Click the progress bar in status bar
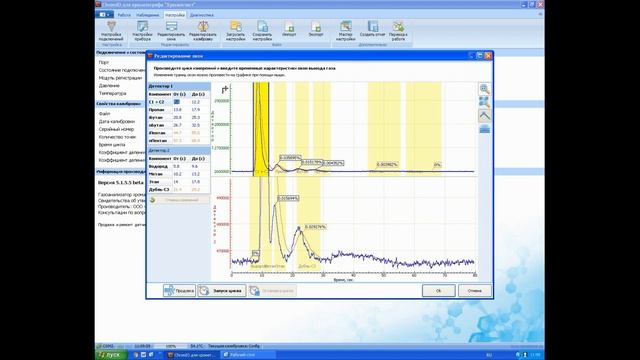640x360 pixels. pos(170,346)
